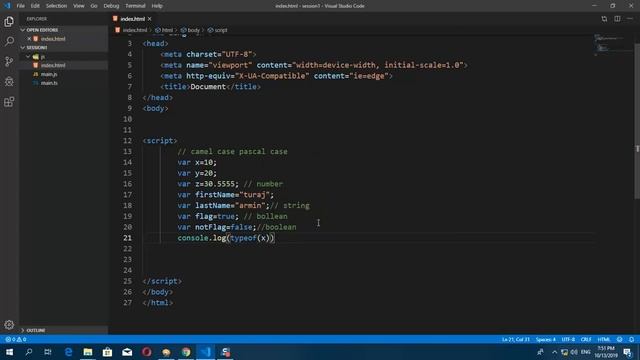Open Chrome browser from taskbar
Screen dimensions: 640x360
point(186,352)
